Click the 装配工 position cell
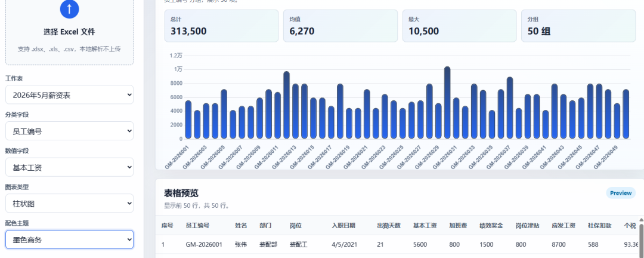This screenshot has width=644, height=258. [x=299, y=244]
